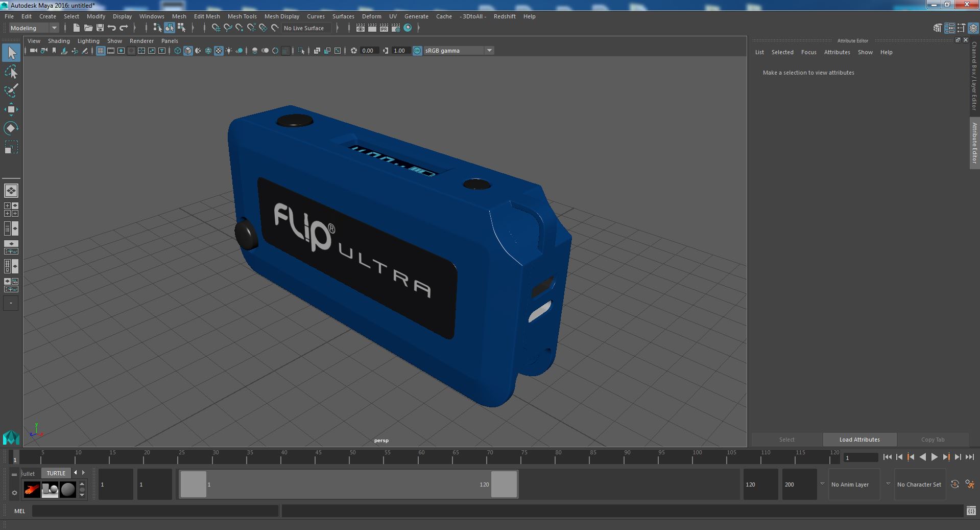Open the Hypershade sphere icon
This screenshot has width=980, height=530.
[x=408, y=28]
